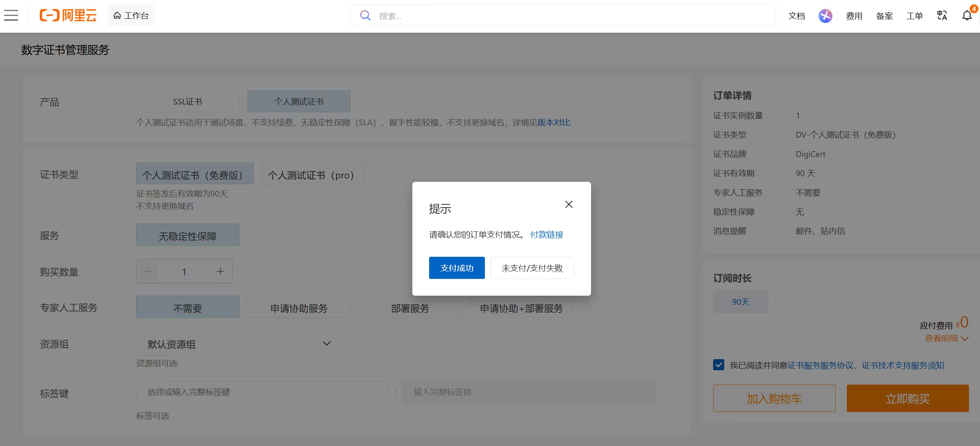Screen dimensions: 980x446
Task: Open the 证书技术支持服务须知 link
Action: pyautogui.click(x=903, y=365)
